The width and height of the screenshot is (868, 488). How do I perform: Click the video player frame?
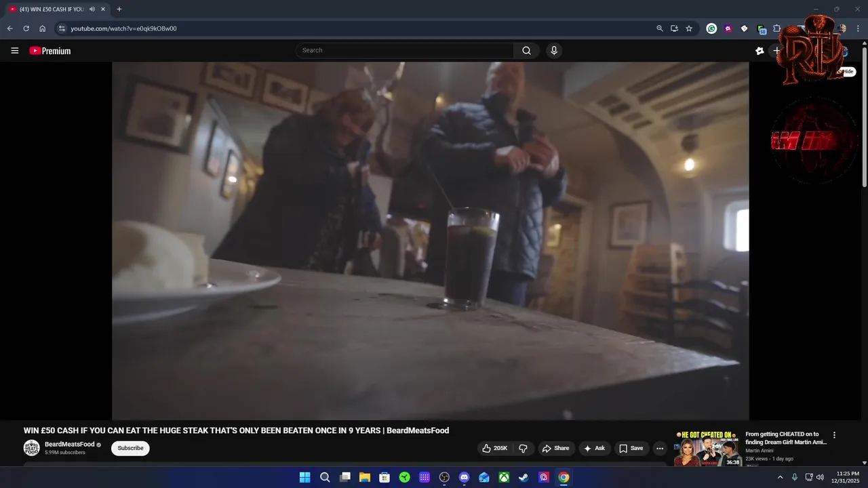tap(430, 241)
